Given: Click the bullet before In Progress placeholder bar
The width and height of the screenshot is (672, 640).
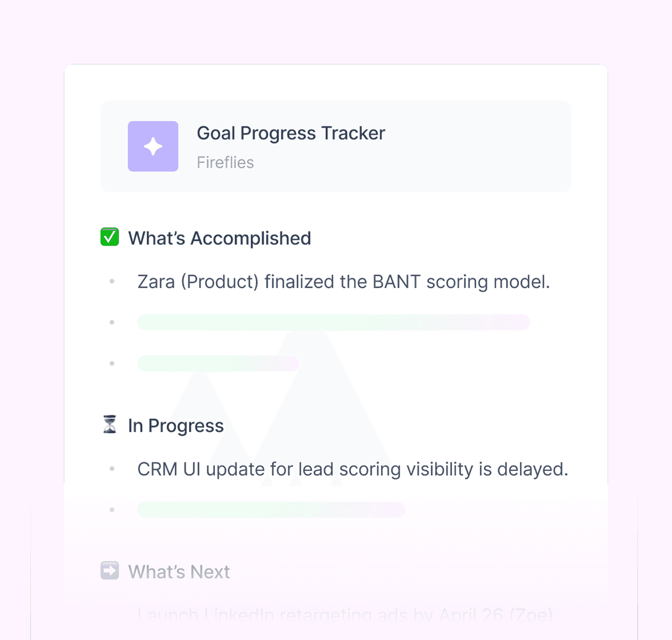Looking at the screenshot, I should (112, 510).
